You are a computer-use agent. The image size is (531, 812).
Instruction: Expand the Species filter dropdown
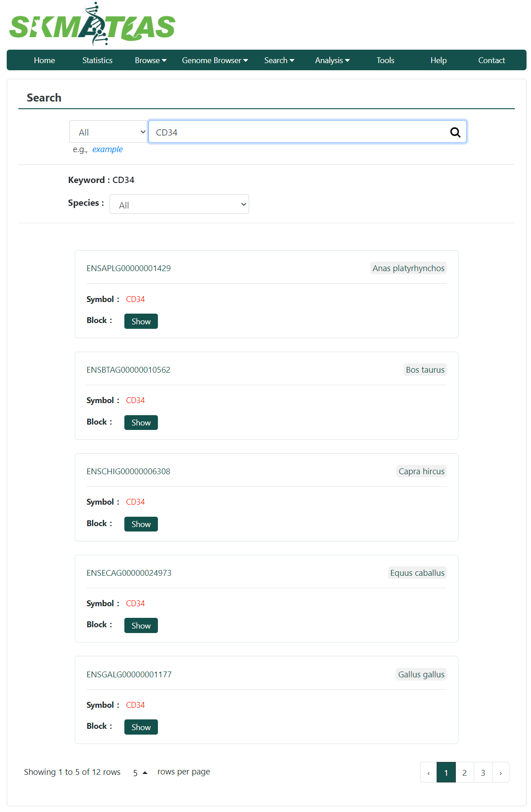[x=179, y=204]
